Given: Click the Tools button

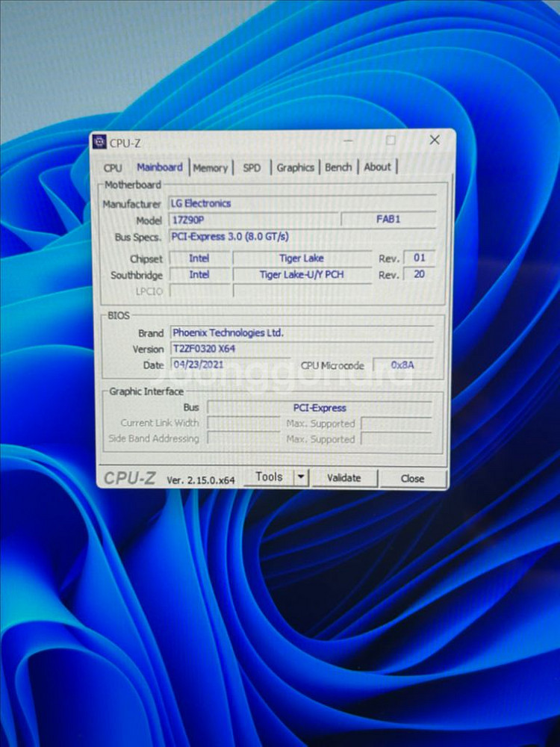Looking at the screenshot, I should click(269, 477).
